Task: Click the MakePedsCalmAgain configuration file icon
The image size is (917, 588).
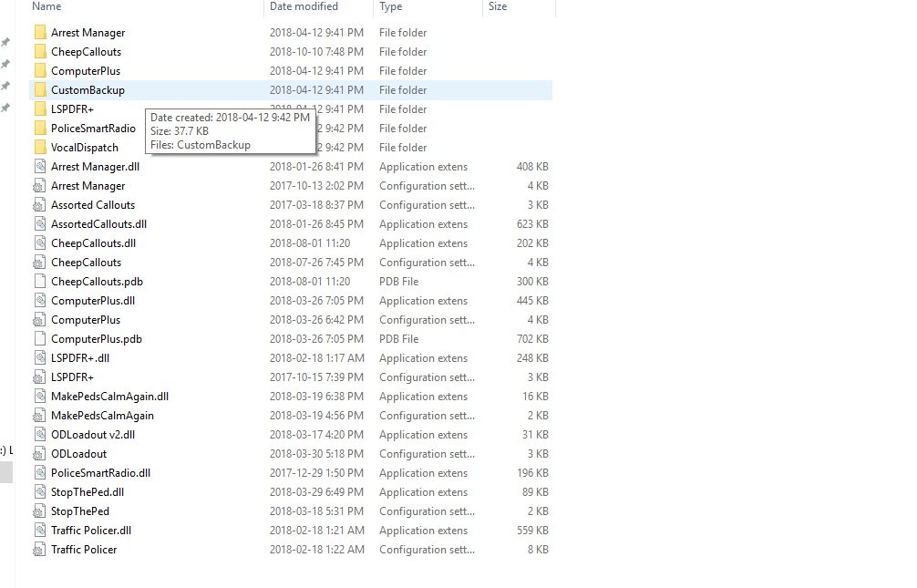Action: pyautogui.click(x=40, y=416)
